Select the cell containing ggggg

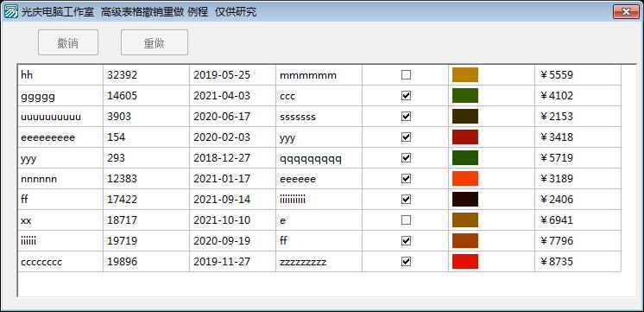60,96
